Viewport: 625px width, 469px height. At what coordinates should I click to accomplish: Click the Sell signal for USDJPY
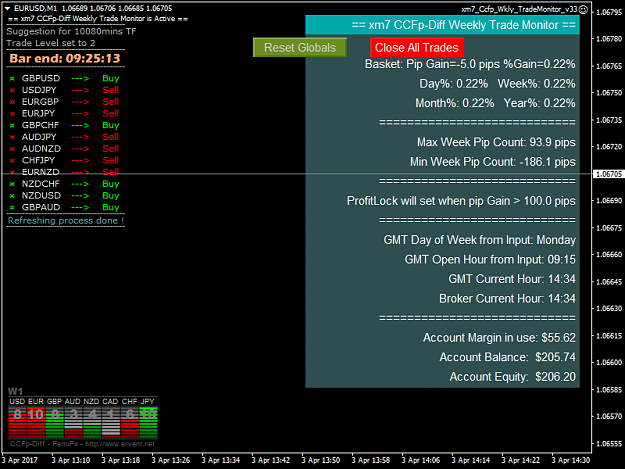click(x=111, y=90)
